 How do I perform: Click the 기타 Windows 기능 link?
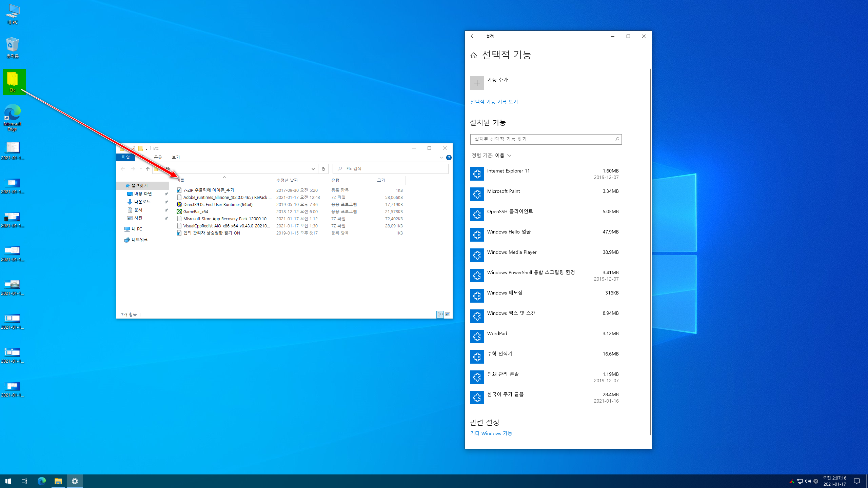point(491,433)
